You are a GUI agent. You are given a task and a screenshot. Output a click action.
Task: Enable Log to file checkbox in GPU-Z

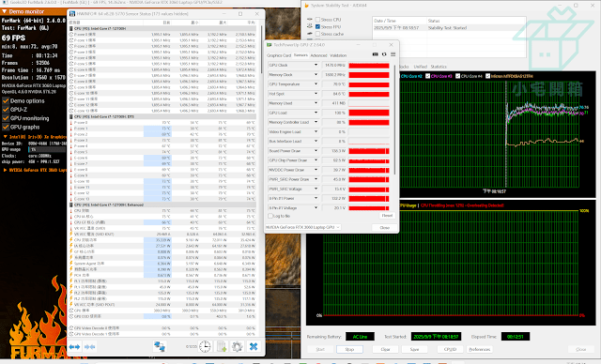tap(270, 216)
